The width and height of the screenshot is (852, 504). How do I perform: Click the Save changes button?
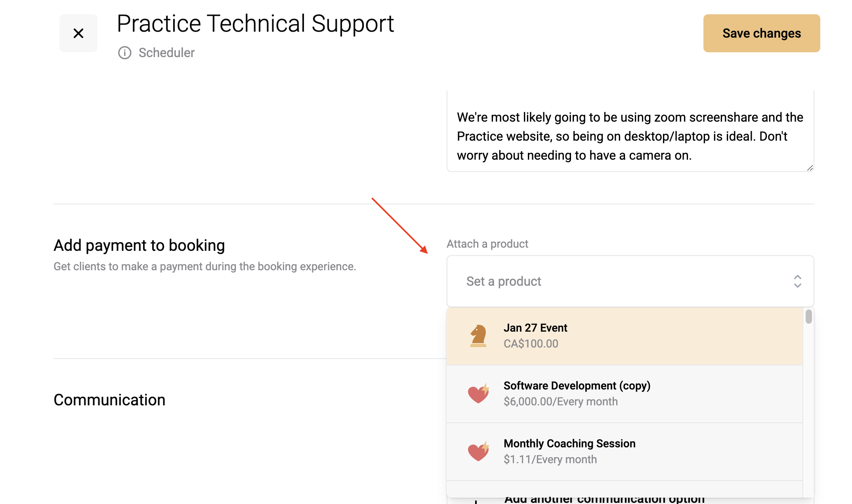tap(761, 33)
